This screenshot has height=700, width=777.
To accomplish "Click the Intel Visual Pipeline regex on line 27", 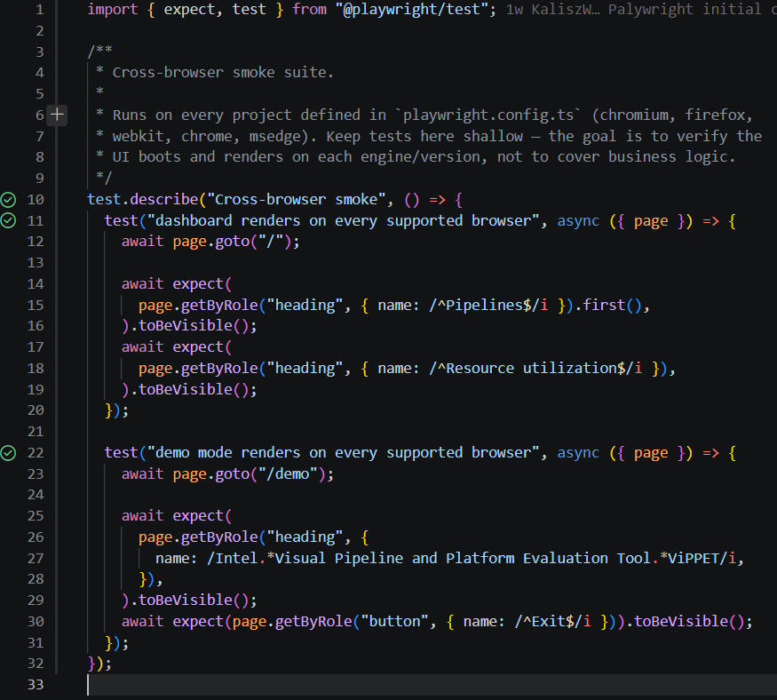I will click(472, 558).
